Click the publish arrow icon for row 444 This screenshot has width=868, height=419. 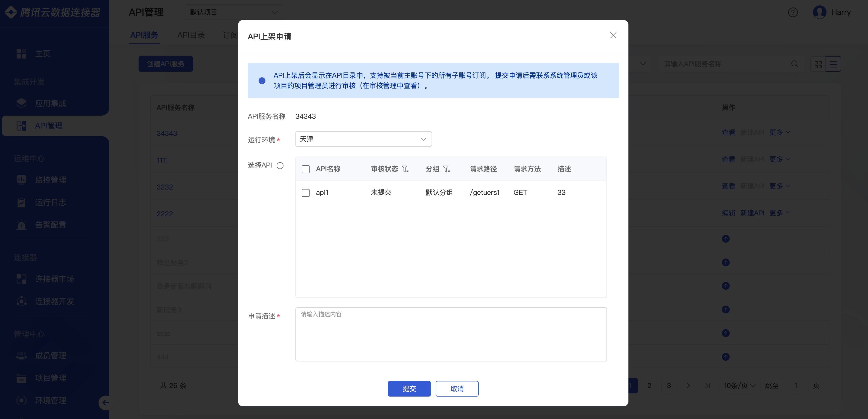pos(726,357)
